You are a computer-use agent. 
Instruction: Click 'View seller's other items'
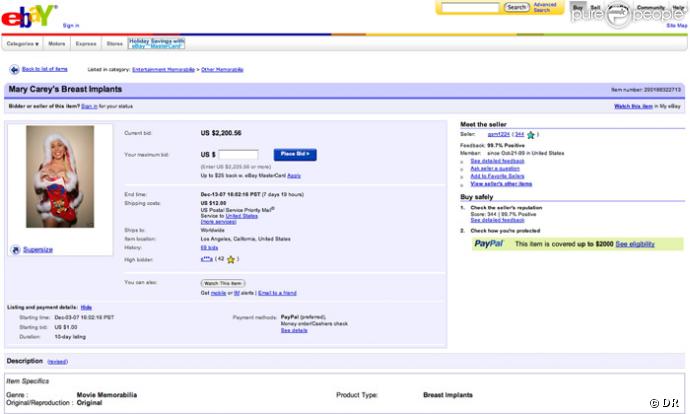(501, 184)
